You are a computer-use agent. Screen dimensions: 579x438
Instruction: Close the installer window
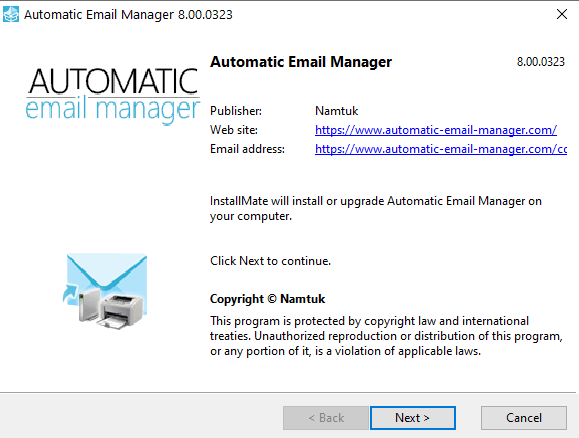[562, 14]
